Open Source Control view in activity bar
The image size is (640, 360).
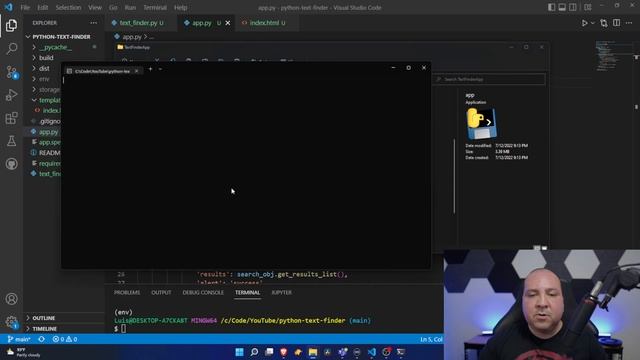point(11,72)
